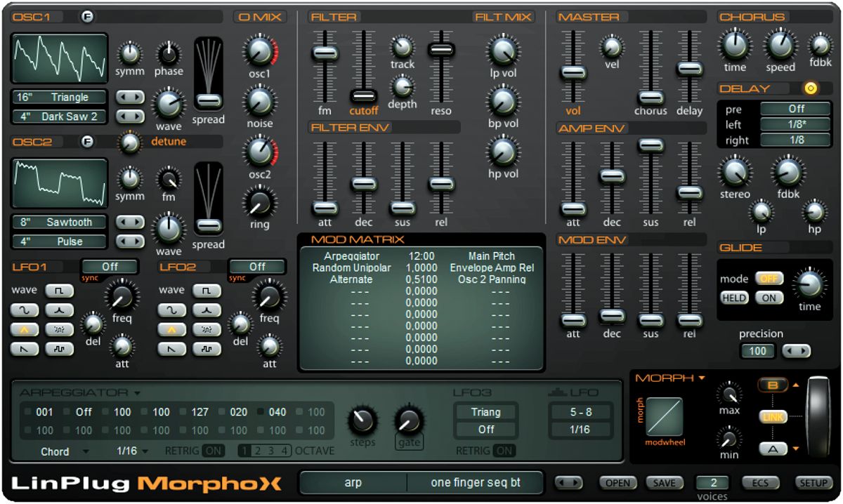The image size is (843, 504).
Task: Select LFO2 stepped random wave shape
Action: click(207, 349)
